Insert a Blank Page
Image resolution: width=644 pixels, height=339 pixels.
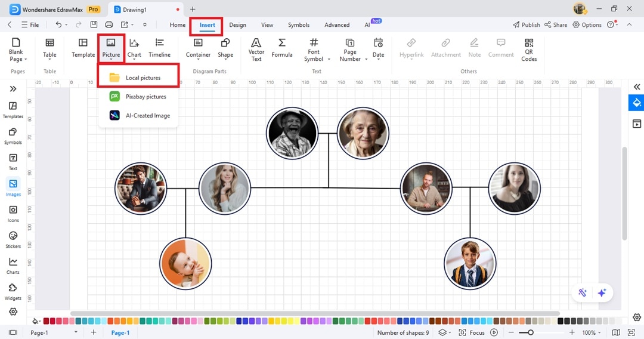coord(17,50)
